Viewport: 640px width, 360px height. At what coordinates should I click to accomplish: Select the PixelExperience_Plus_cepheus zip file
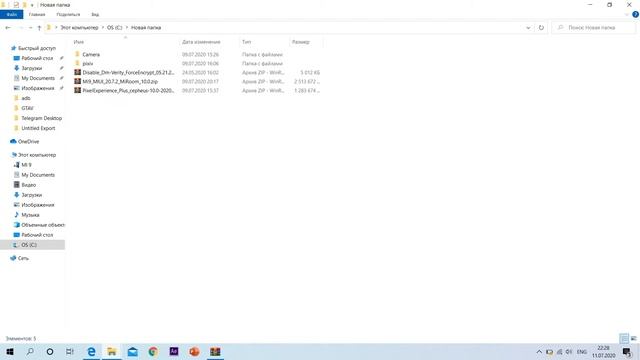[x=128, y=91]
